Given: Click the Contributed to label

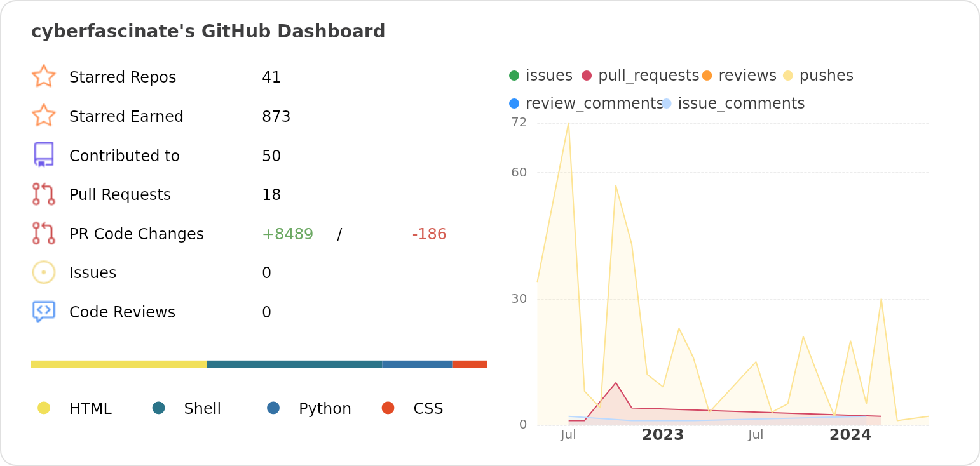Looking at the screenshot, I should point(125,156).
